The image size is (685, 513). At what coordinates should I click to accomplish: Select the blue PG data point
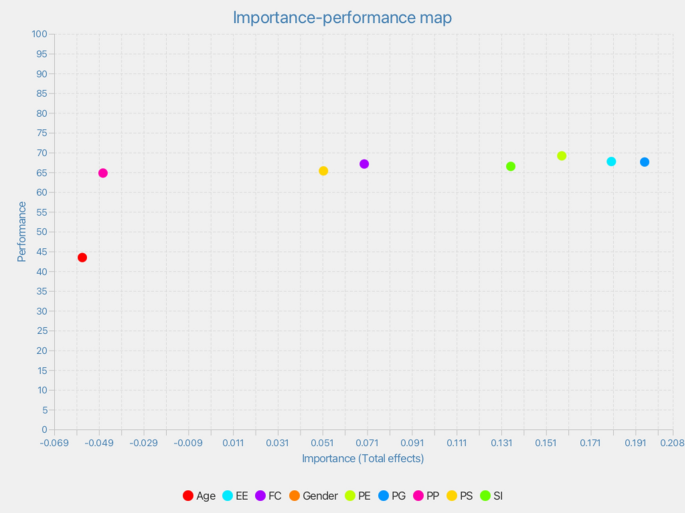click(x=645, y=162)
